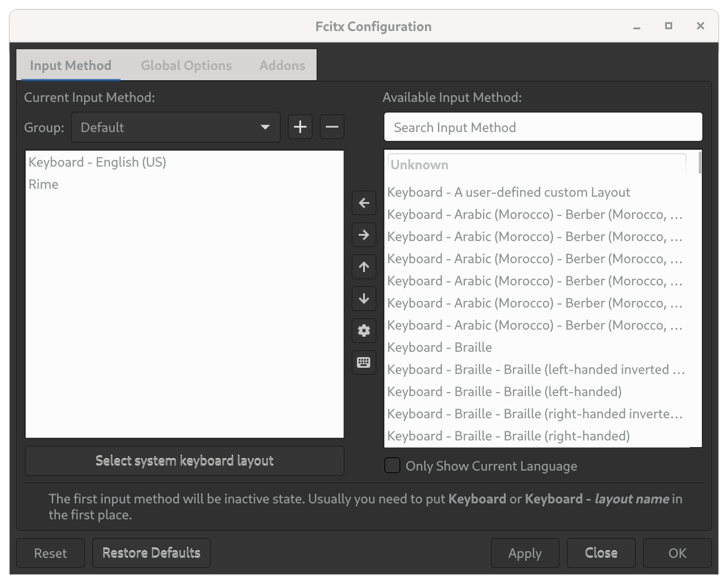Move selected input method up

(x=364, y=267)
